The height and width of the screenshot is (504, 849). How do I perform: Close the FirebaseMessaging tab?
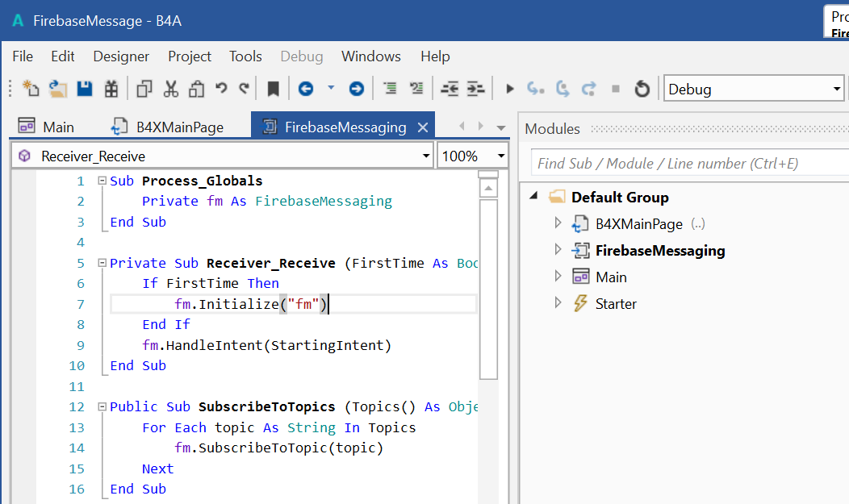[x=422, y=127]
